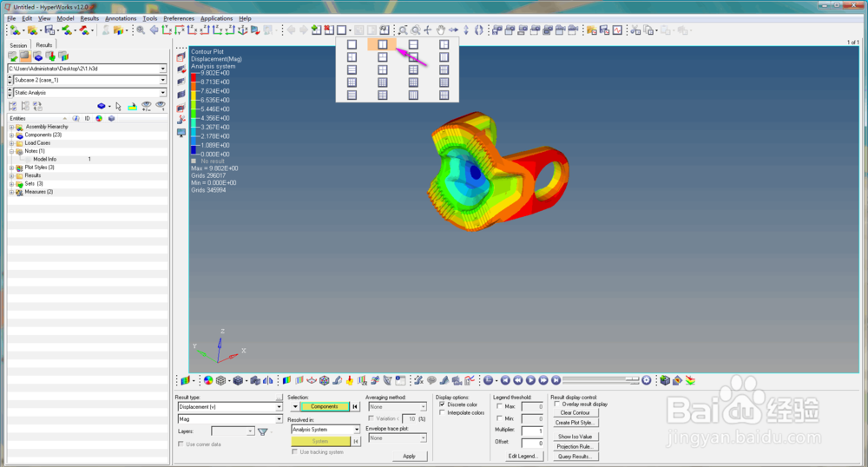Click the red legend color swatch
868x467 pixels.
pos(194,77)
